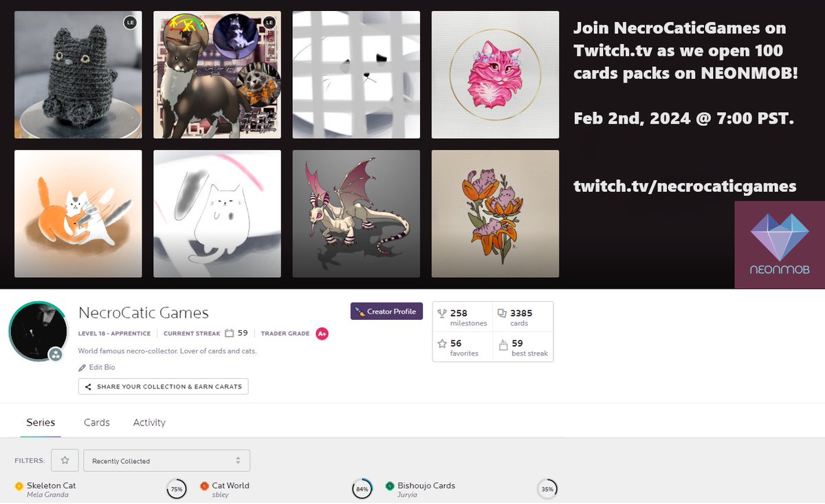Image resolution: width=825 pixels, height=504 pixels.
Task: Click the Bishoujo Cards 35% progress ring
Action: point(547,490)
